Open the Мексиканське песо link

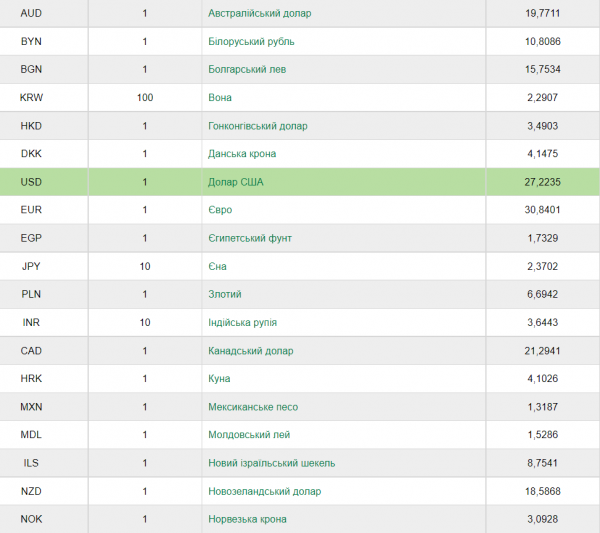(x=253, y=407)
